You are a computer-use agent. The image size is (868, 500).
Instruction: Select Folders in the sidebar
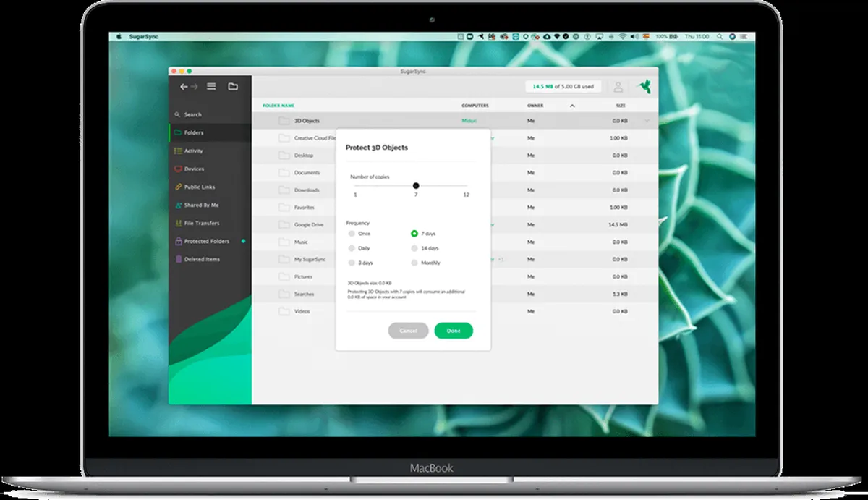pyautogui.click(x=210, y=132)
